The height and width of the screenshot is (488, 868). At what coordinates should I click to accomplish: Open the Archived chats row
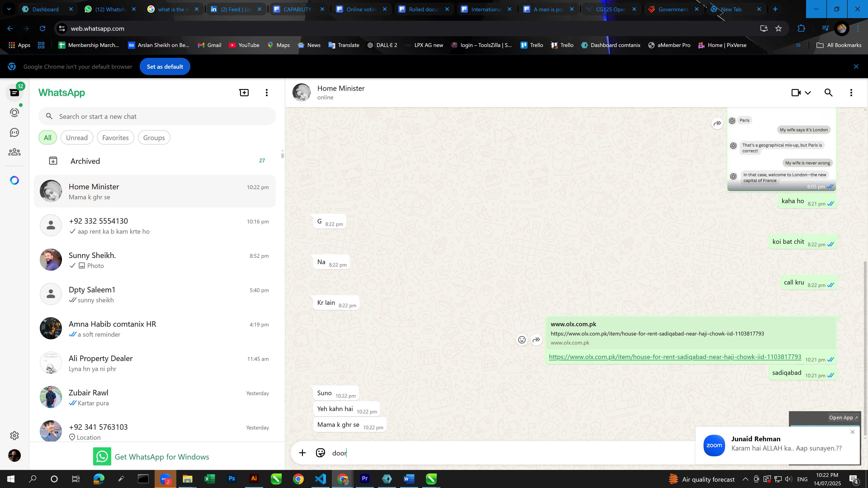point(155,161)
